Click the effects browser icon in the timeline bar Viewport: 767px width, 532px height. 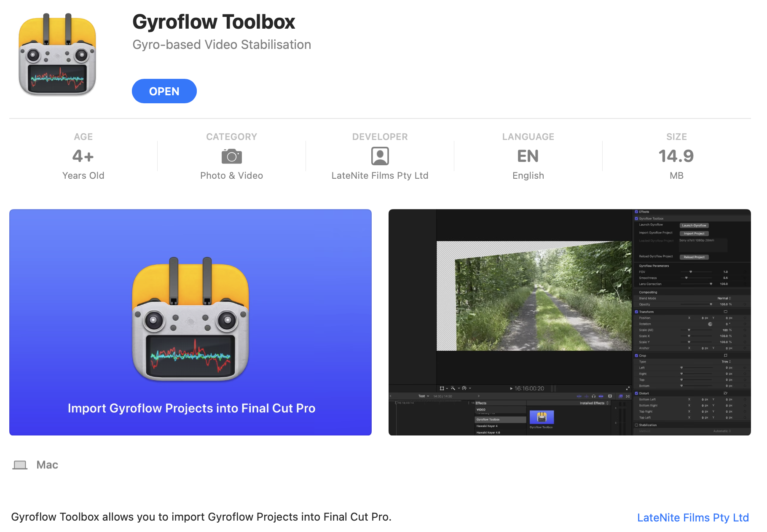coord(621,396)
